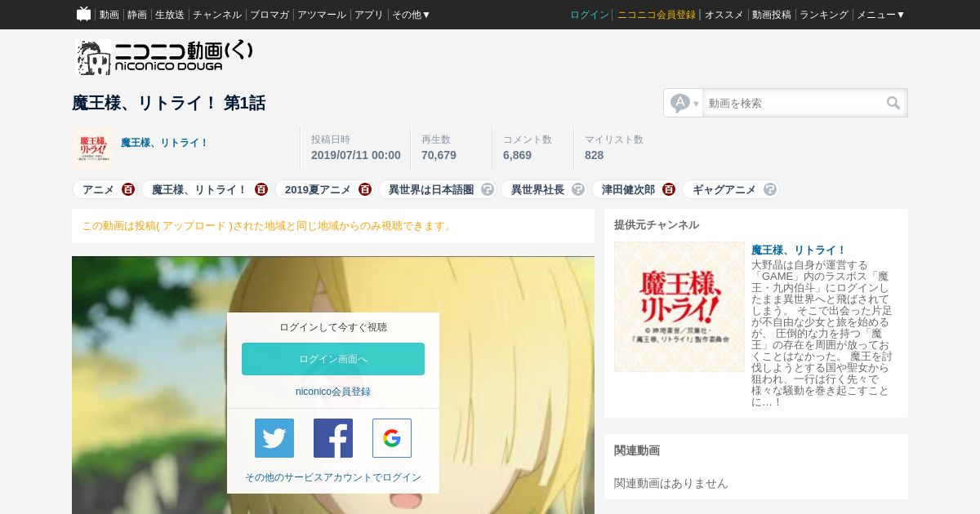The image size is (980, 514).
Task: Open アプリ in top navigation
Action: 369,15
